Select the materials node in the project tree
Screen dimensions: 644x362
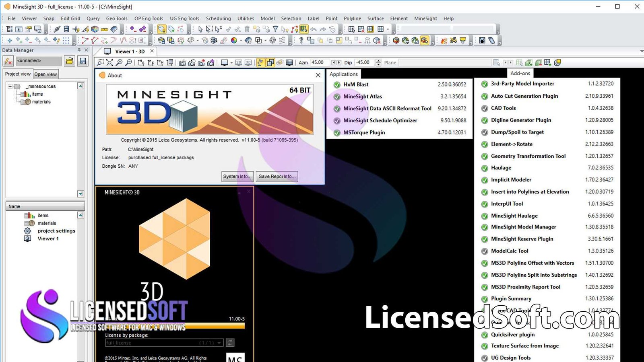[41, 102]
